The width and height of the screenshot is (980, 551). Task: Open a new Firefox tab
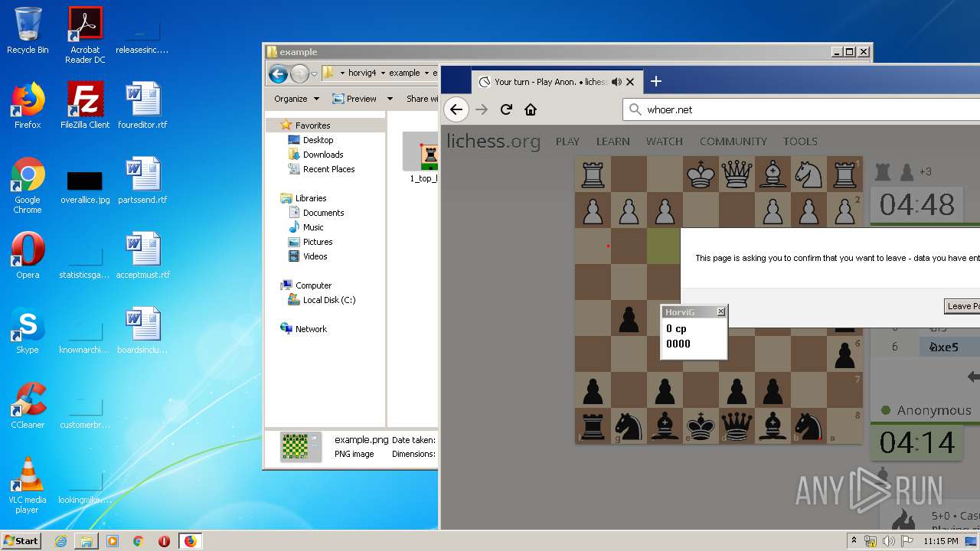point(655,81)
